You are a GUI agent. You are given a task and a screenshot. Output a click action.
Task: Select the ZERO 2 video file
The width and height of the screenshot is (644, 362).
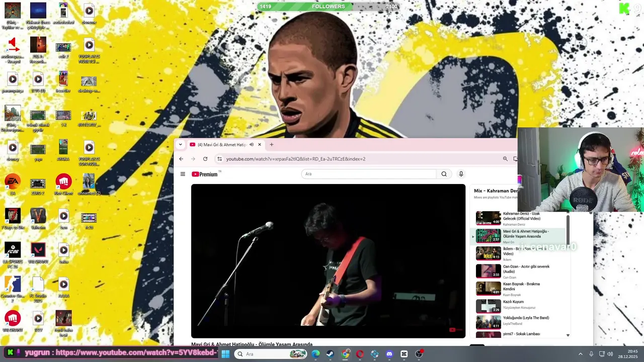(x=38, y=185)
